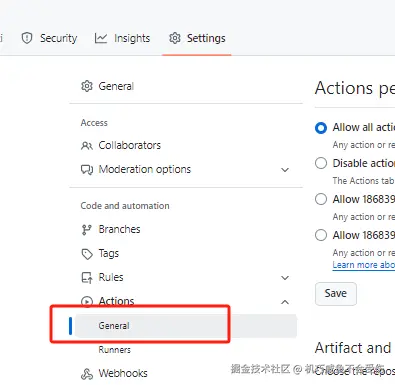Open General settings at sidebar top
Viewport: 395px width, 385px height.
pos(185,86)
